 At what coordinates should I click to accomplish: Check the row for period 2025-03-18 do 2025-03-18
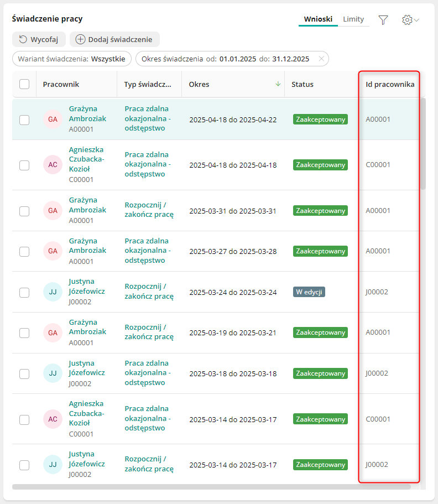24,374
